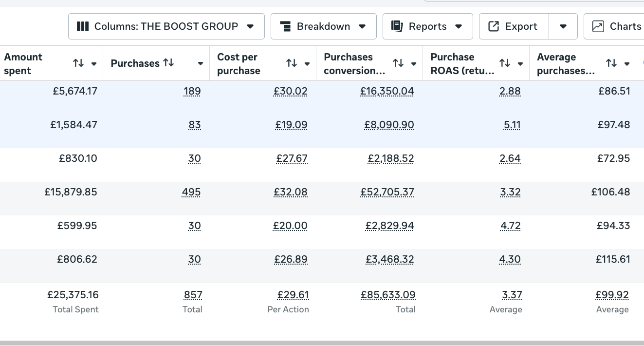The height and width of the screenshot is (346, 644).
Task: Click purchases value 495
Action: 191,192
